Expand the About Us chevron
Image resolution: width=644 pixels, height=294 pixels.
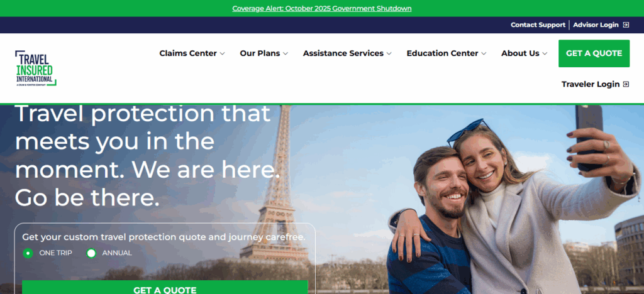(545, 54)
